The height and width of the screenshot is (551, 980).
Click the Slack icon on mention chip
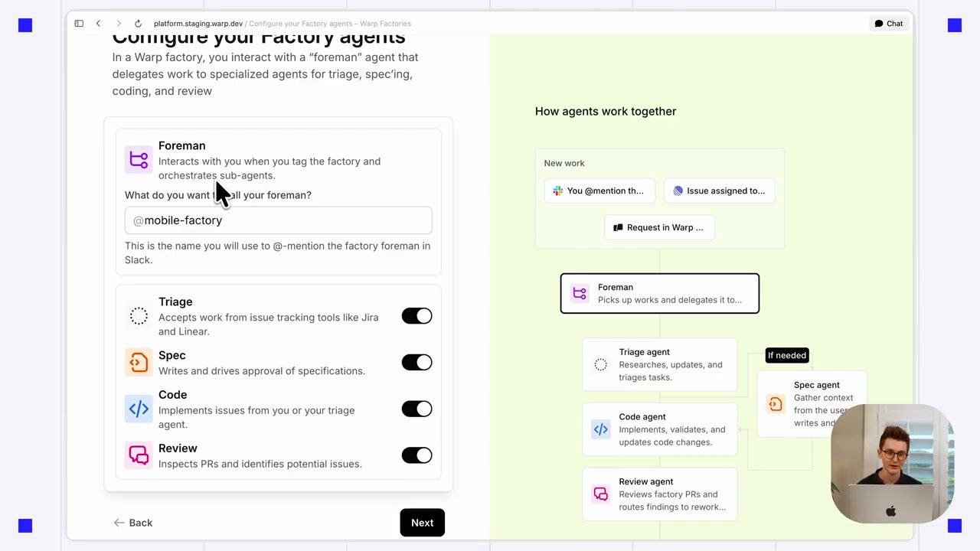pos(558,191)
